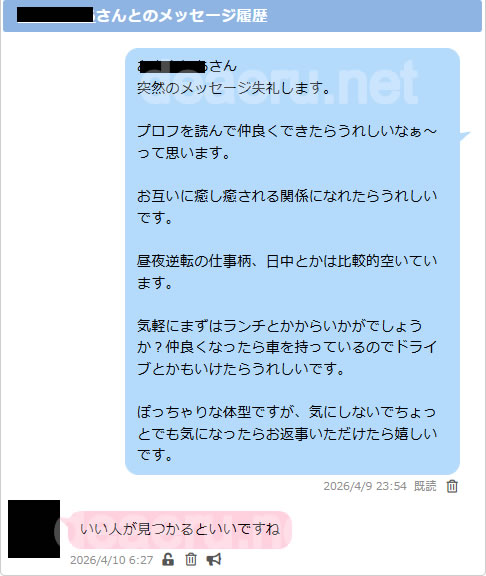Click the pink reply bubble いい人が見つかるといいですね
Viewport: 486px width, 576px height.
pos(180,529)
